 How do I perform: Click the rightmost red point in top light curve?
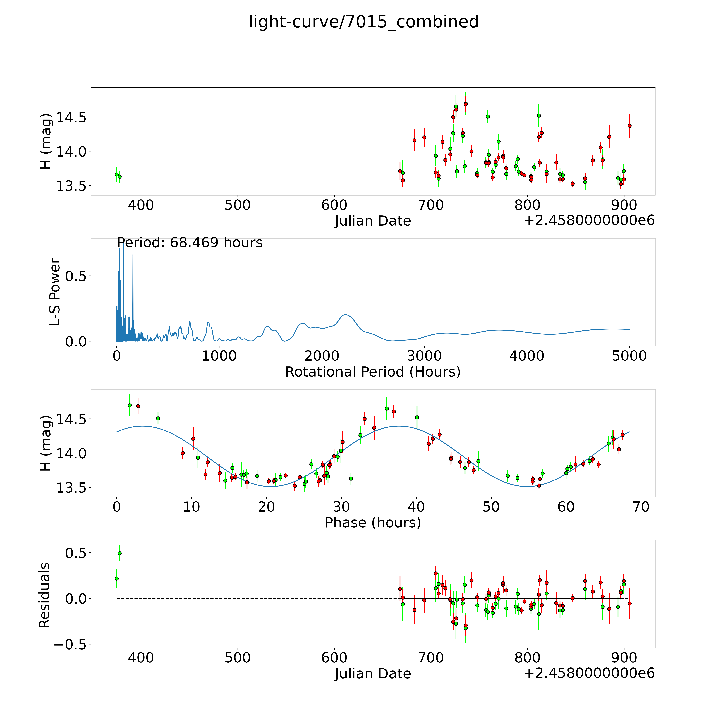[x=629, y=126]
